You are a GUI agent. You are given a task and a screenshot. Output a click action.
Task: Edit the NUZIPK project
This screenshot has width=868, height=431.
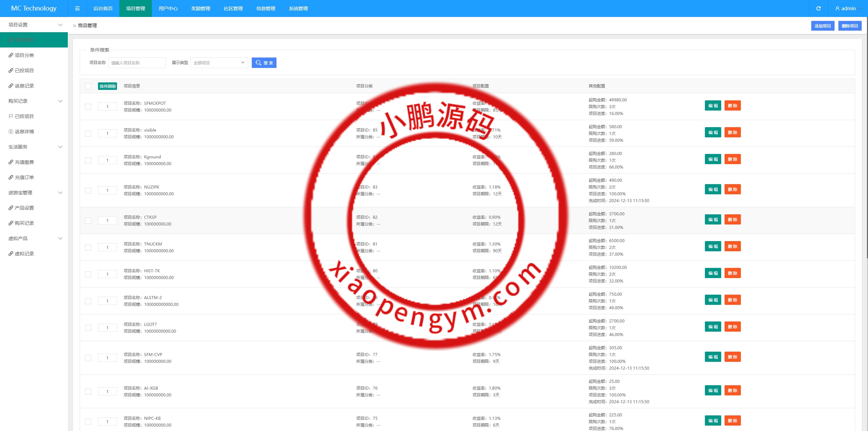(x=713, y=189)
